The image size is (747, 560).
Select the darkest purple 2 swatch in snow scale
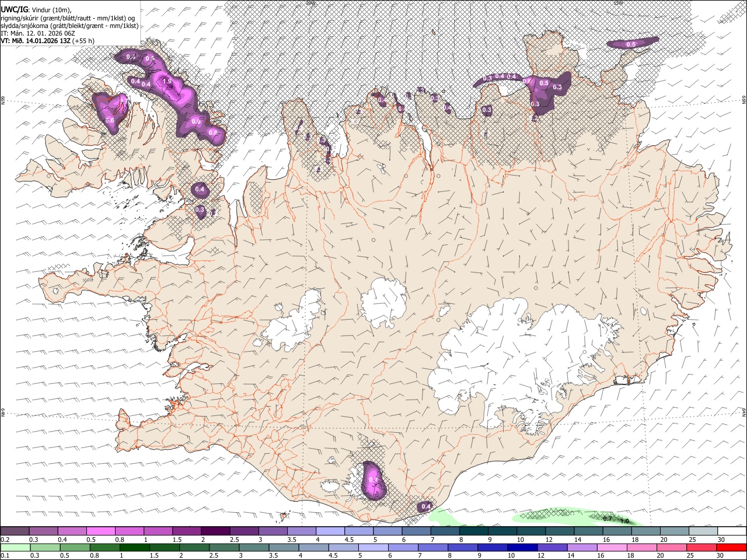coord(215,531)
